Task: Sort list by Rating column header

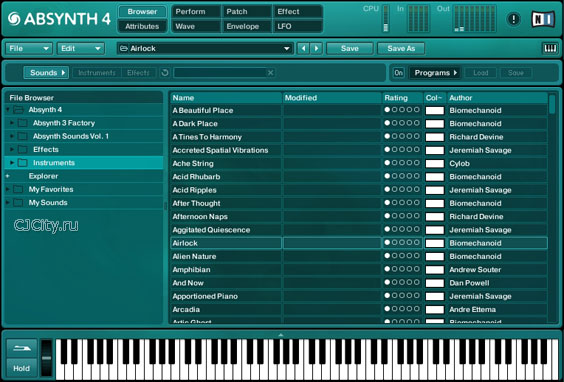Action: [x=402, y=98]
